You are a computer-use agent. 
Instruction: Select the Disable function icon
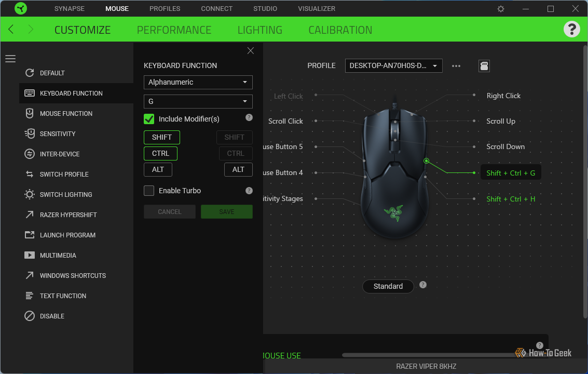coord(30,316)
